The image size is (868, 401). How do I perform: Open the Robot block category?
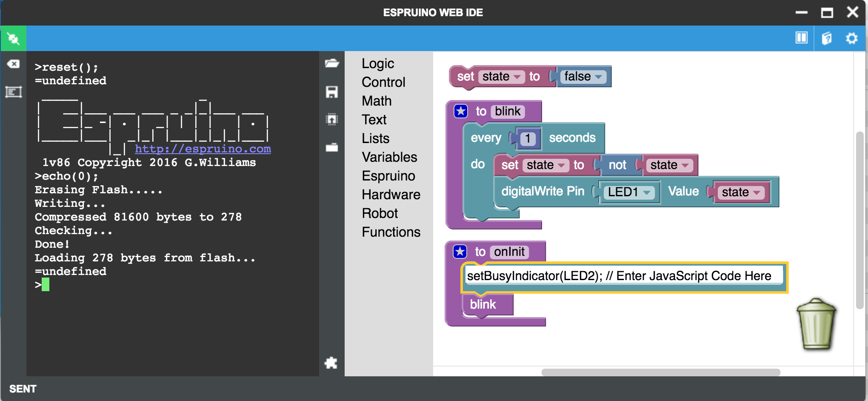click(x=380, y=213)
